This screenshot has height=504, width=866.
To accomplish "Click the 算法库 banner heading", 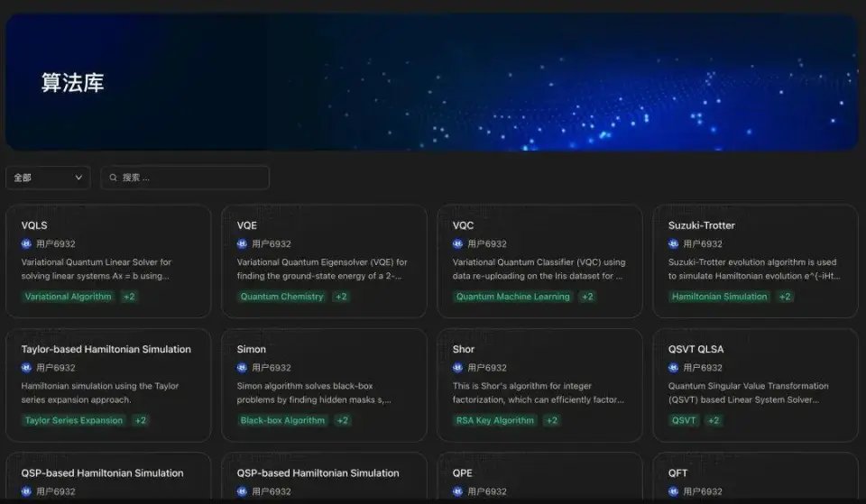I will point(72,83).
